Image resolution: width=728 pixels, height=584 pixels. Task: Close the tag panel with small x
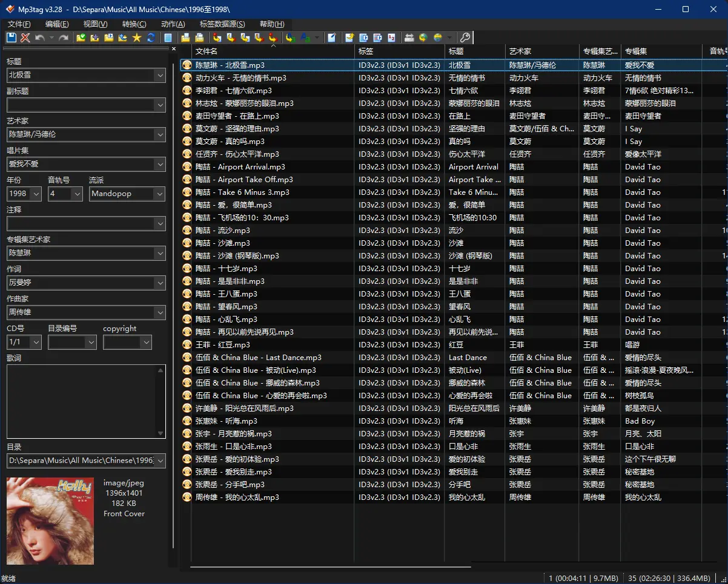(x=174, y=49)
